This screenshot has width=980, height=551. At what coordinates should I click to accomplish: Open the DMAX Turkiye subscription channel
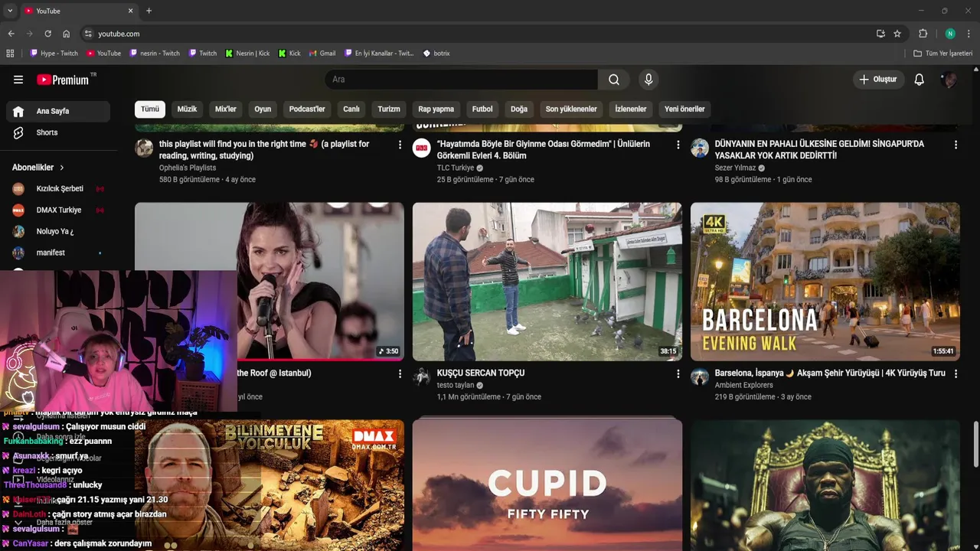(x=58, y=210)
